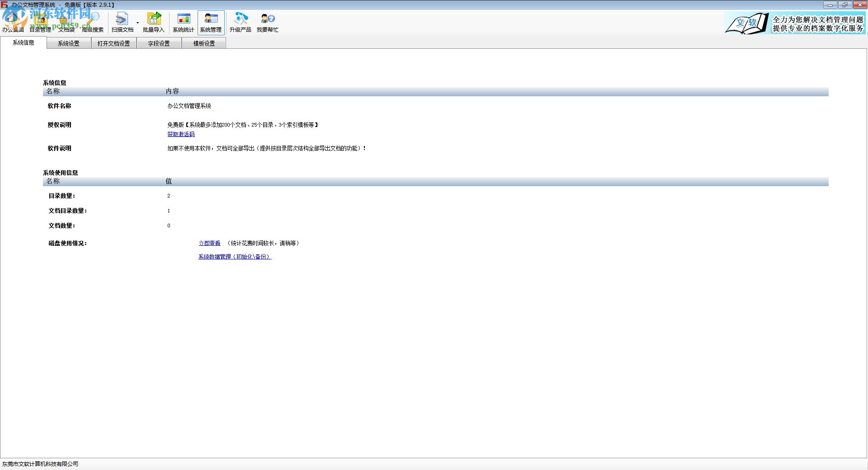Click the 文软 banner in the top right
This screenshot has width=868, height=470.
[794, 23]
